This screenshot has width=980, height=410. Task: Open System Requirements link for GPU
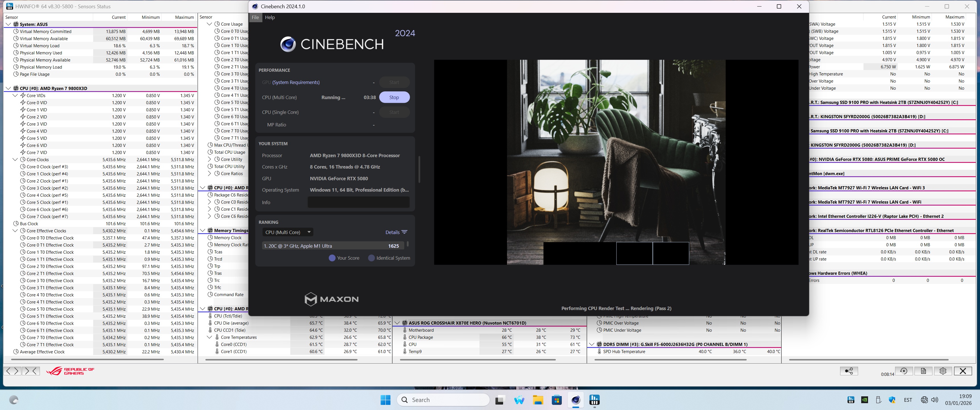click(x=296, y=83)
